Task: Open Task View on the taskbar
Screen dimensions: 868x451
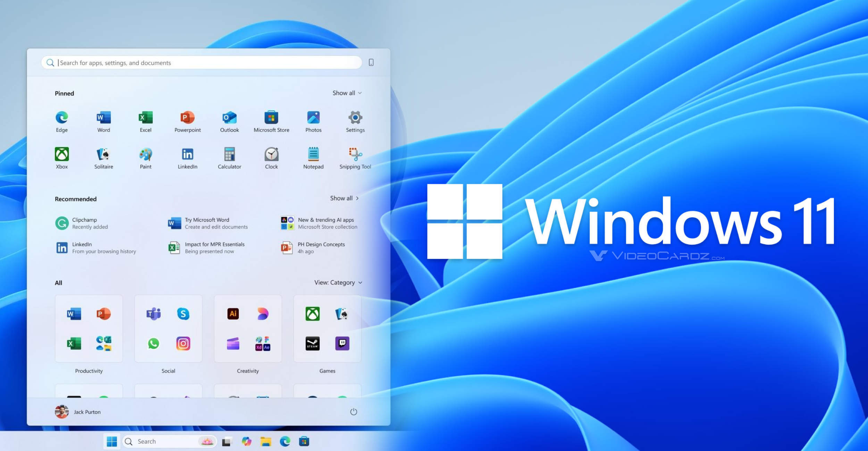Action: 227,442
